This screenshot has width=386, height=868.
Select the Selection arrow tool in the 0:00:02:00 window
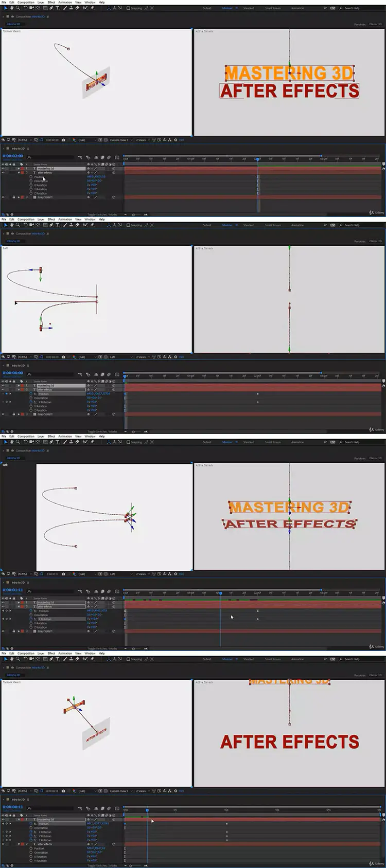point(6,8)
